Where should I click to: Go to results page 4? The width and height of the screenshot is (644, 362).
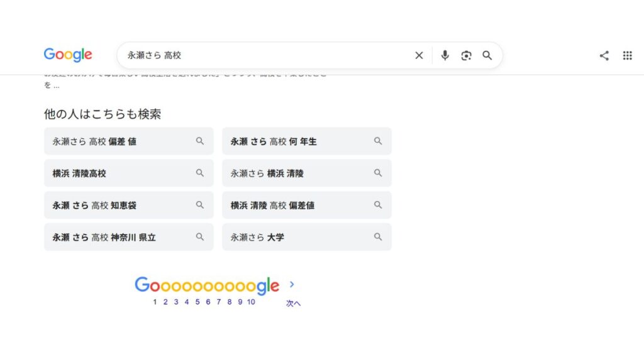coord(187,302)
